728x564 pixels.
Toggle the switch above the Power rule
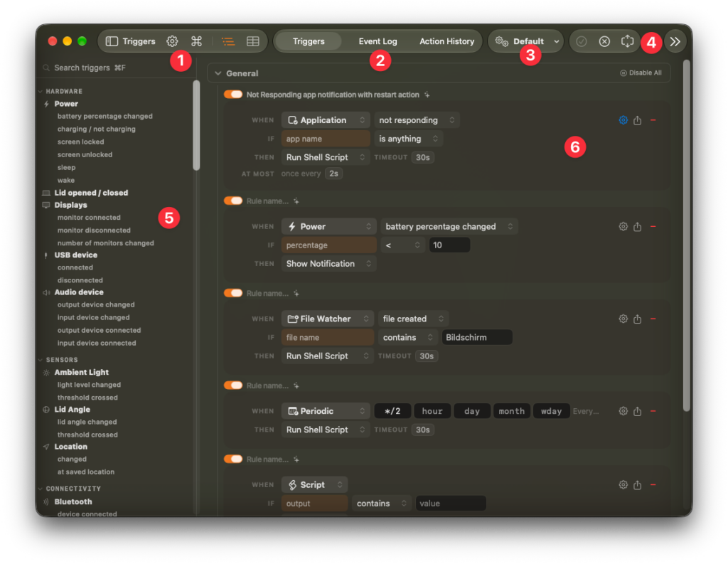pos(233,201)
